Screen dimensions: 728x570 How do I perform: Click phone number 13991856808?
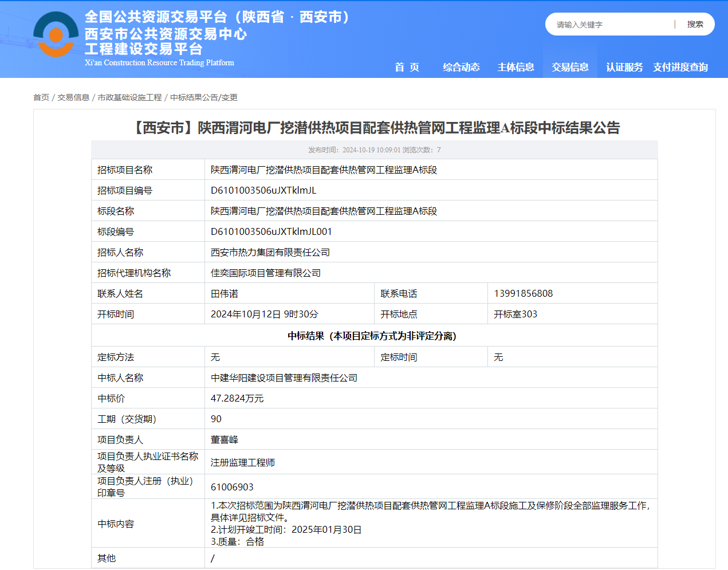pyautogui.click(x=524, y=294)
